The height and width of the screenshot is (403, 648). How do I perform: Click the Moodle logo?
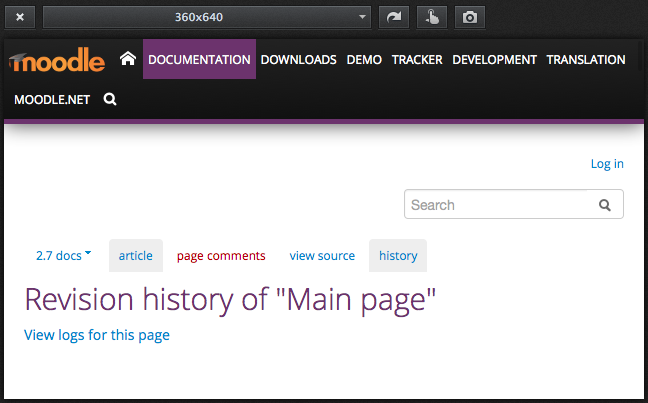pyautogui.click(x=57, y=60)
